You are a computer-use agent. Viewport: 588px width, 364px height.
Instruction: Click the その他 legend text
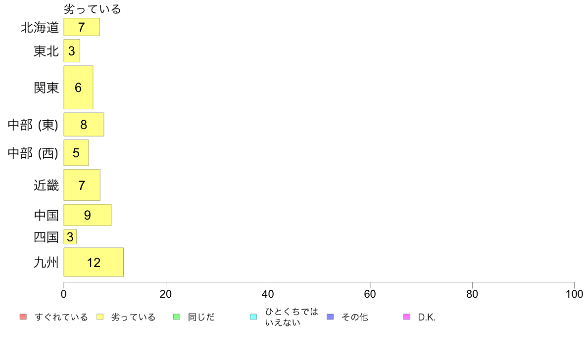pos(354,317)
